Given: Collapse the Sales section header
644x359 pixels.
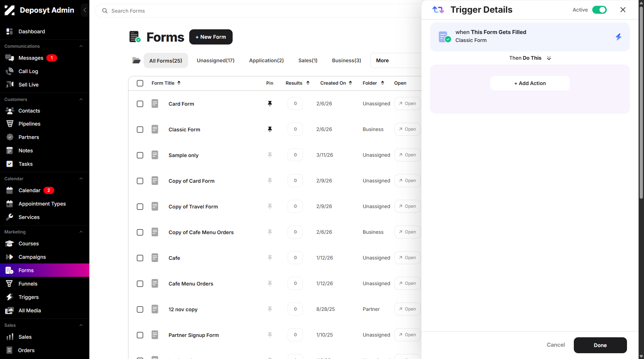Looking at the screenshot, I should (x=81, y=325).
